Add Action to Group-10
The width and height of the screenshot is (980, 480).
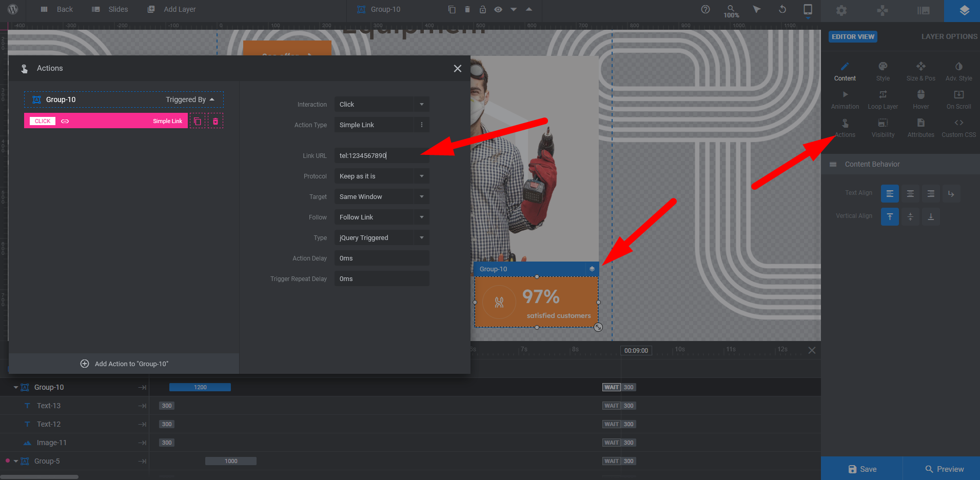click(x=124, y=364)
